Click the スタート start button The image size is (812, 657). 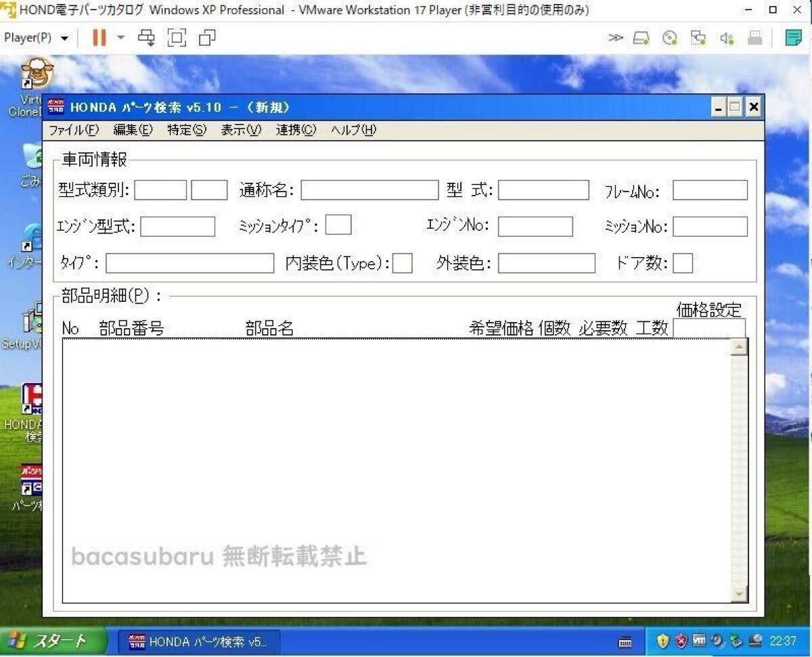(54, 641)
